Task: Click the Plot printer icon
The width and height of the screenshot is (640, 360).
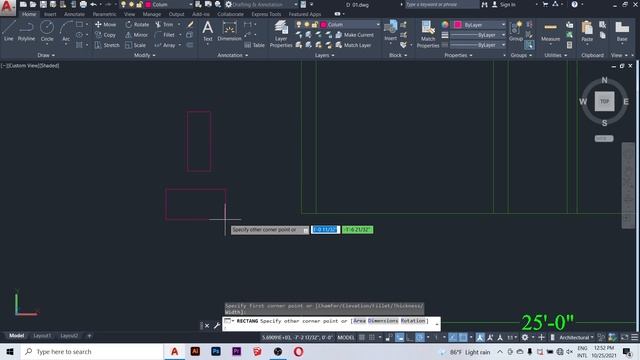Action: coord(83,4)
